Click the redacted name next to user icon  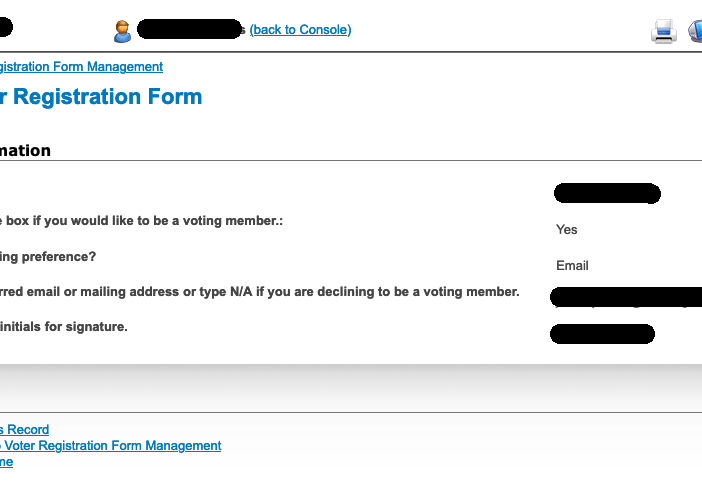click(189, 29)
